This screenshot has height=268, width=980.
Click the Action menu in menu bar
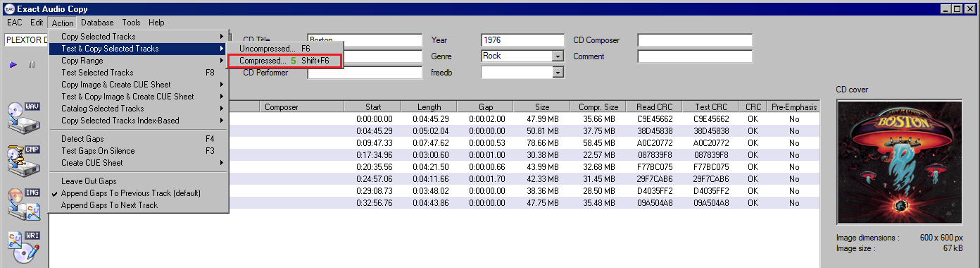point(62,23)
